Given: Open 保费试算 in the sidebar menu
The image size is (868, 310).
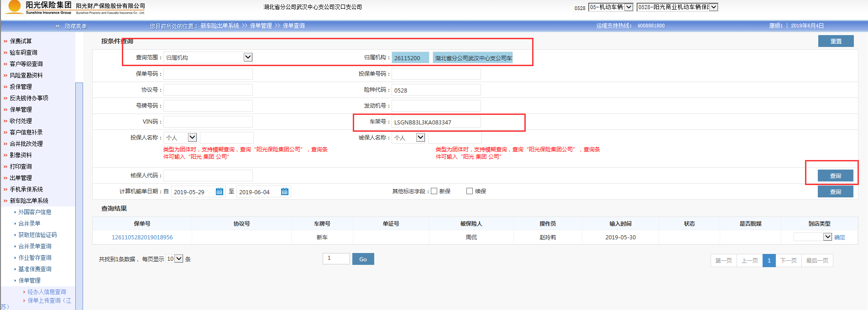Looking at the screenshot, I should tap(21, 41).
